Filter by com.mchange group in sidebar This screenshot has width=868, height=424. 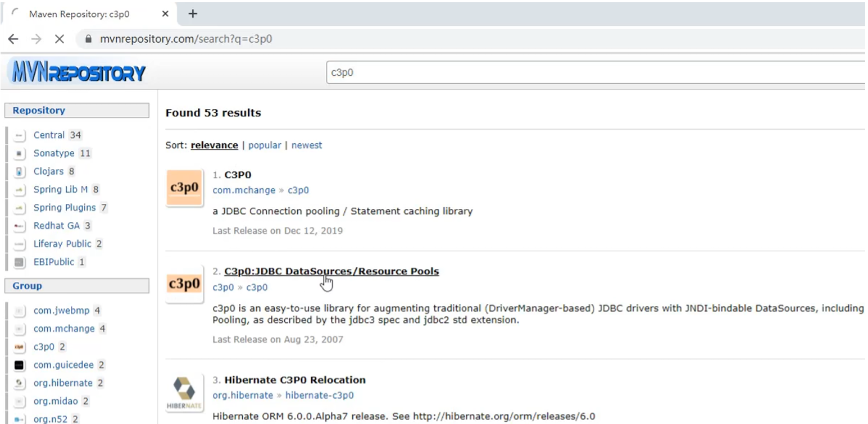tap(64, 329)
